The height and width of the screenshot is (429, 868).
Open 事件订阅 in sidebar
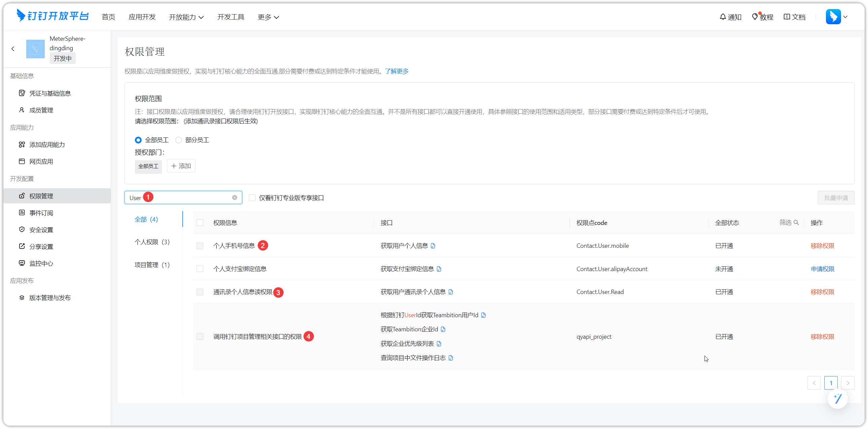pyautogui.click(x=41, y=213)
